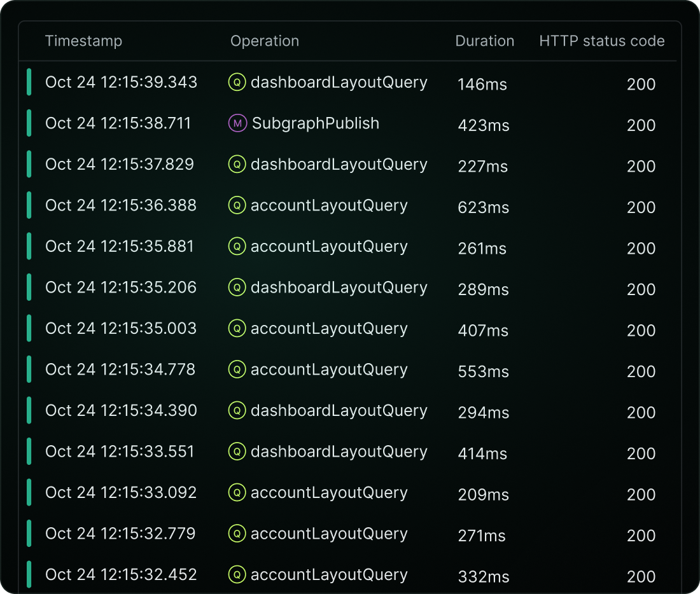
Task: Click the 261ms duration value
Action: coord(482,249)
